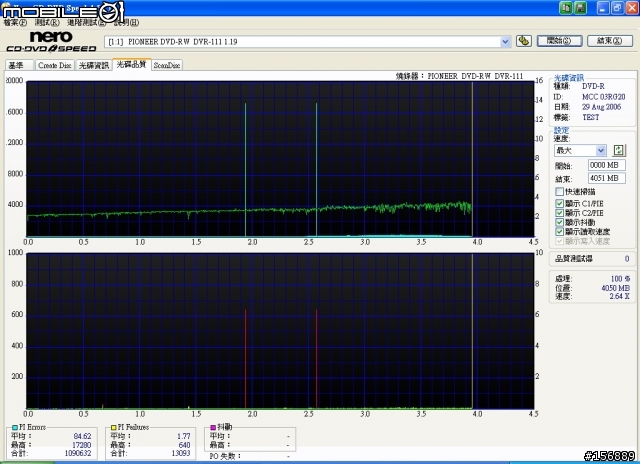Click the green copy-to-clipboard icon in title bar
The width and height of the screenshot is (640, 464).
pos(566,8)
